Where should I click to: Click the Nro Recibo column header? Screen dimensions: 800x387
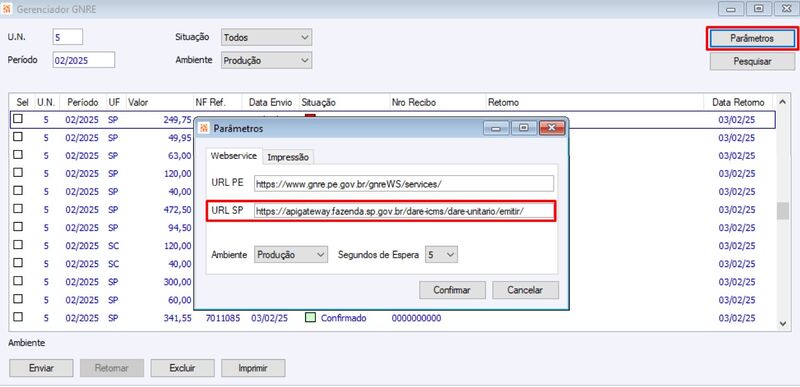437,102
